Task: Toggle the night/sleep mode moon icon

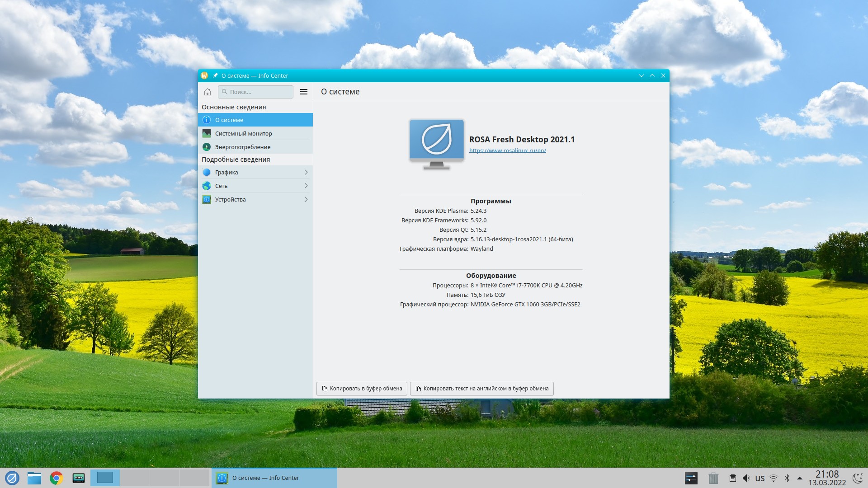Action: click(857, 478)
